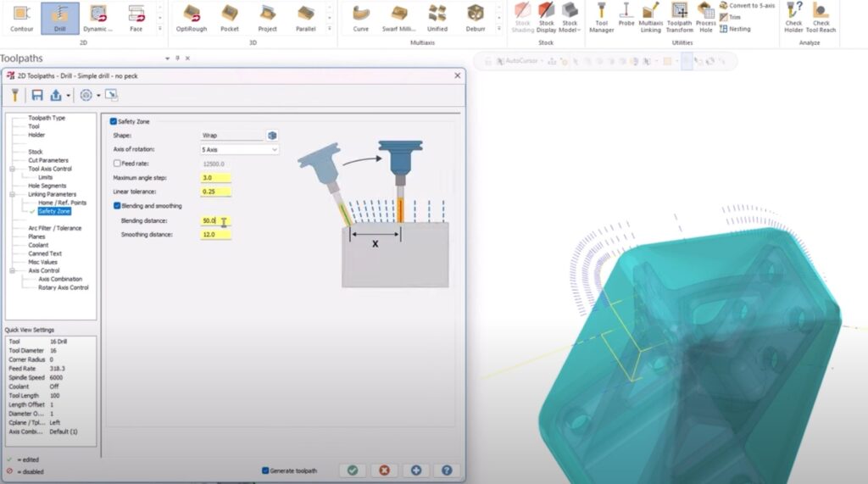Viewport: 868px width, 484px height.
Task: Open the Check Holder analyzer
Action: pos(793,18)
